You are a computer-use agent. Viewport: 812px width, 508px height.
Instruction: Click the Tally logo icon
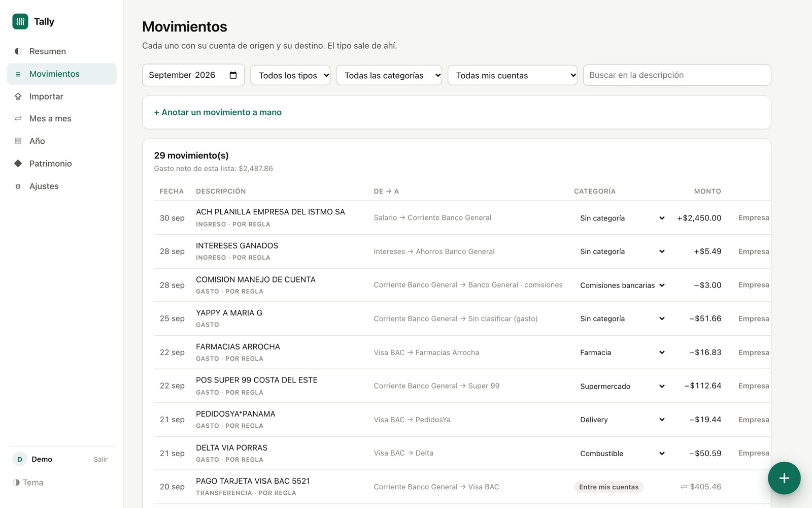point(20,21)
